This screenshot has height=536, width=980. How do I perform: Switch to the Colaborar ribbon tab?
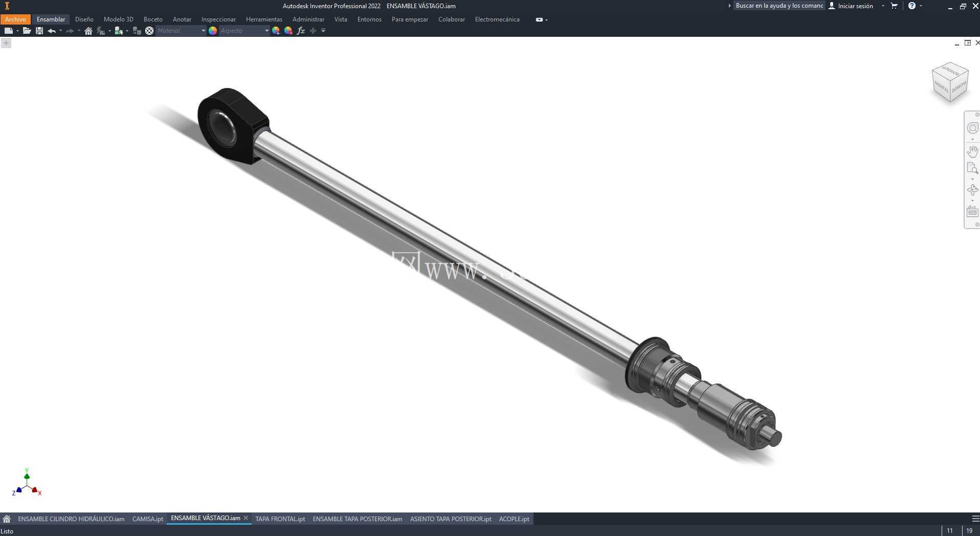click(x=452, y=19)
